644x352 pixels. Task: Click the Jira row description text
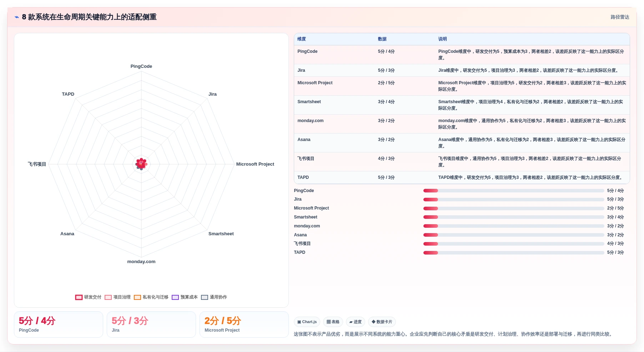(x=529, y=70)
